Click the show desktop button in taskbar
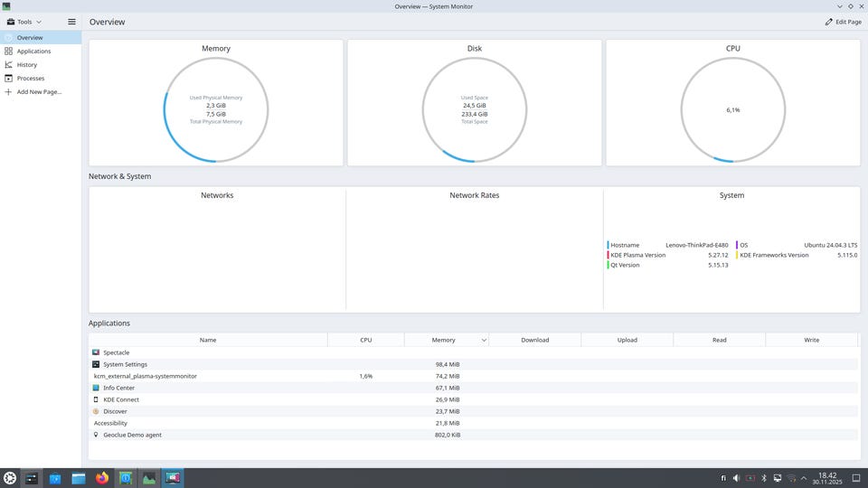This screenshot has width=868, height=488. 856,478
